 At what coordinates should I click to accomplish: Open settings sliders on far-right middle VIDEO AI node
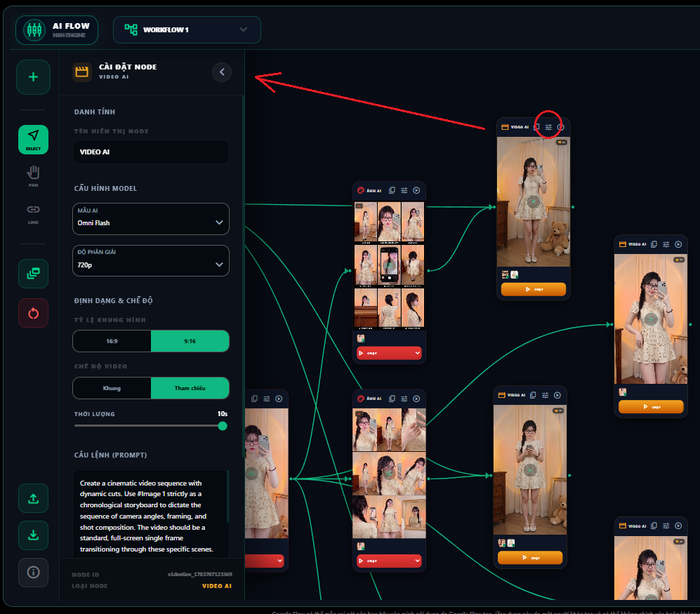(x=666, y=244)
